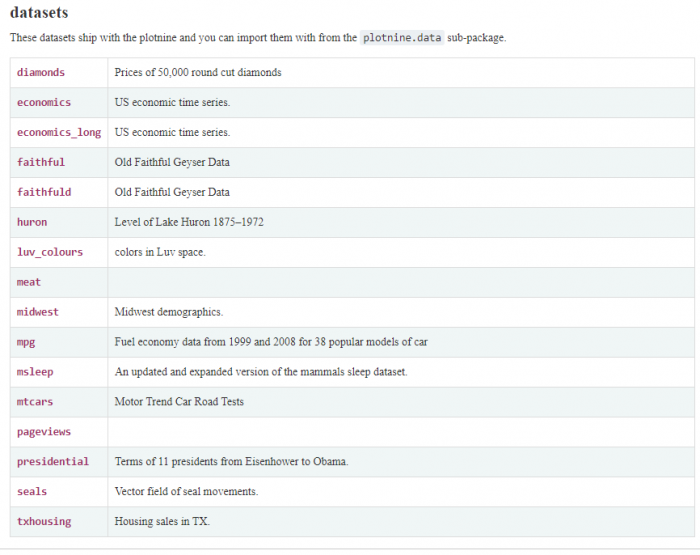The image size is (700, 555).
Task: Click the 'Prices of 50,000 round cut diamonds' description
Action: click(198, 72)
